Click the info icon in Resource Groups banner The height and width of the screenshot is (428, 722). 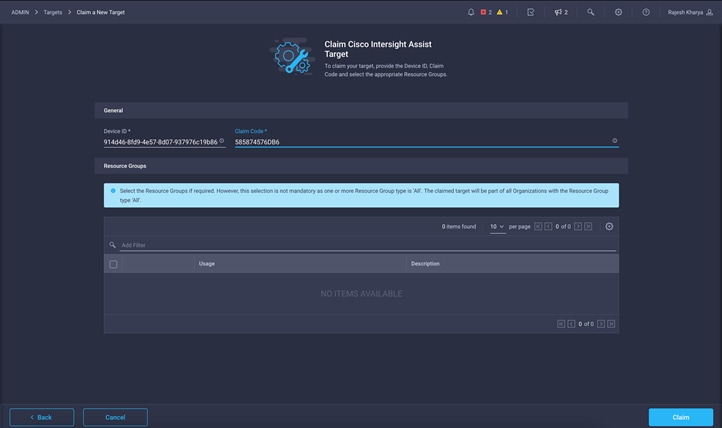point(113,191)
